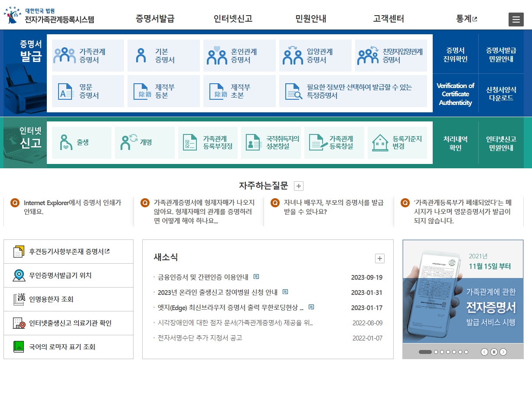Viewport: 532px width, 409px height.
Task: Open 기본 증명서 issuance
Action: 140,55
